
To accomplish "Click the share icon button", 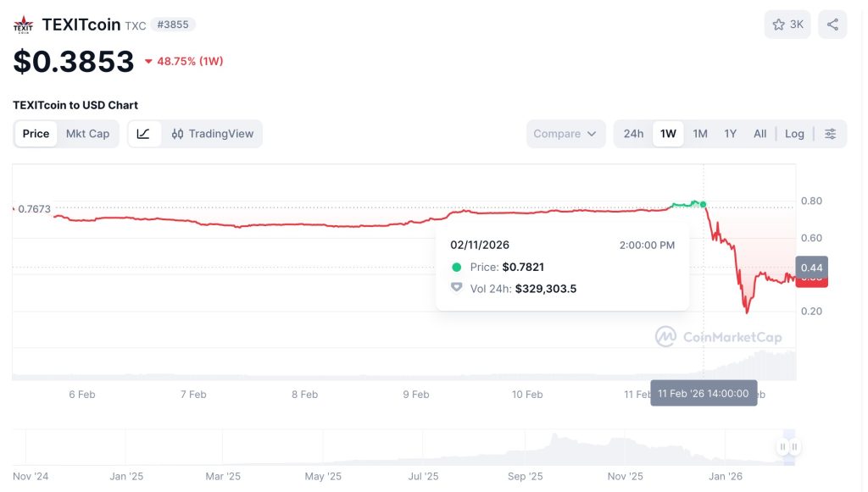I will (833, 25).
